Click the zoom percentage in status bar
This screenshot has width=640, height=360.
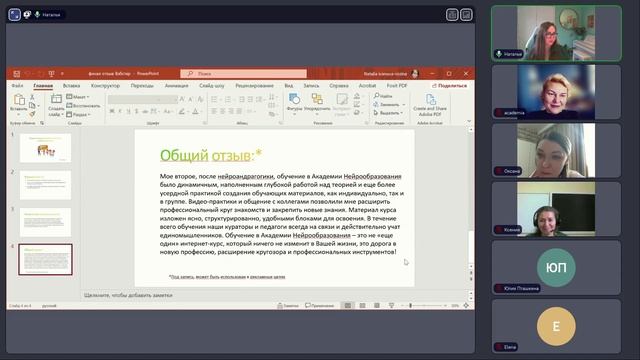point(455,306)
